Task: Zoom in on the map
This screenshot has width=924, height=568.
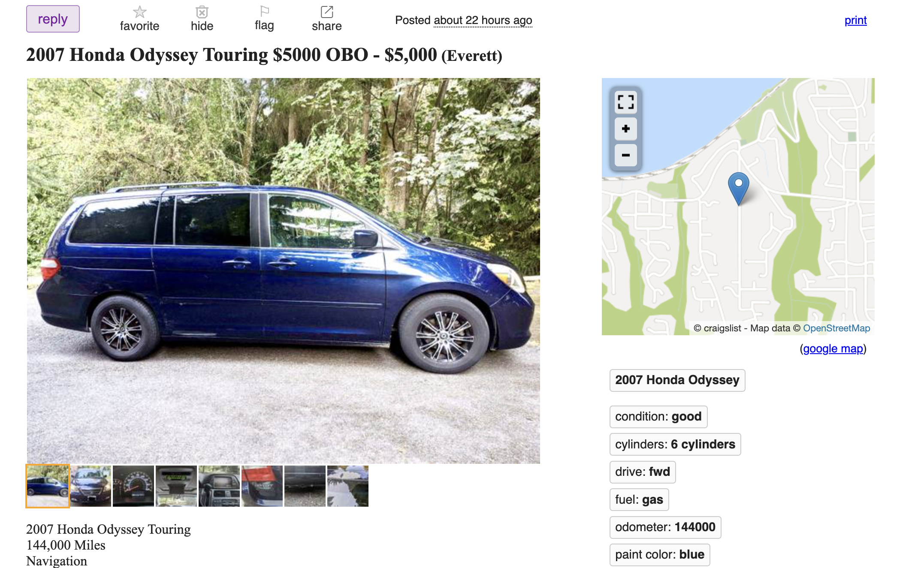Action: click(x=625, y=129)
